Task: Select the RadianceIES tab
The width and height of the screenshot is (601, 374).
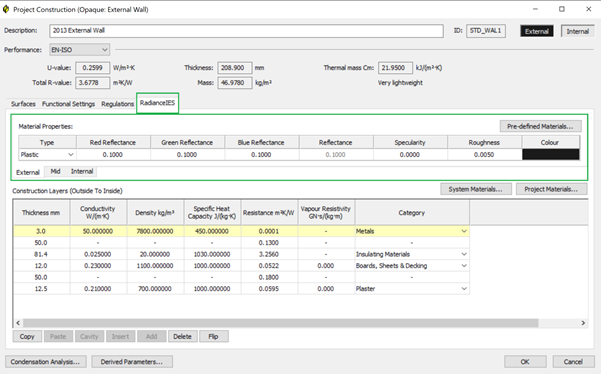Action: tap(157, 103)
